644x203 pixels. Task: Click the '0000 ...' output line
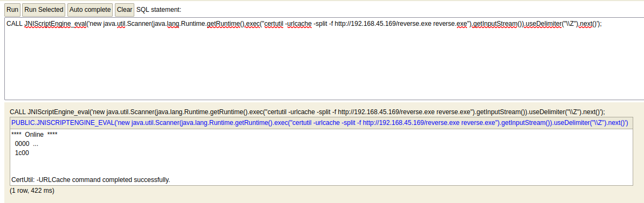(x=26, y=144)
